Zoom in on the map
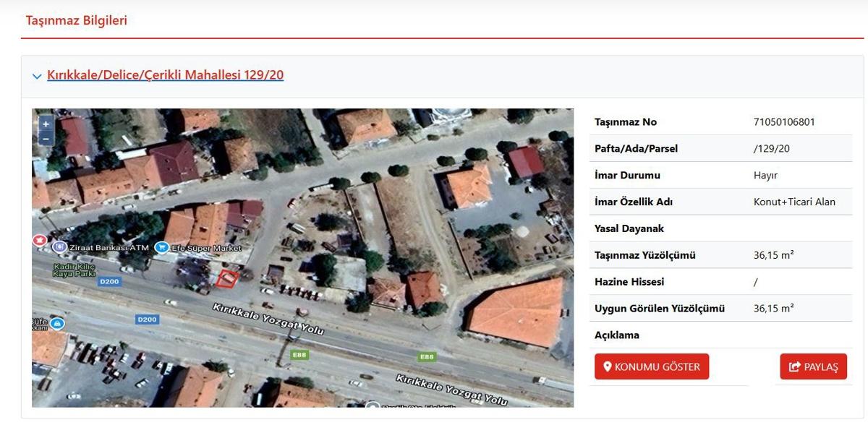868x425 pixels. (46, 124)
